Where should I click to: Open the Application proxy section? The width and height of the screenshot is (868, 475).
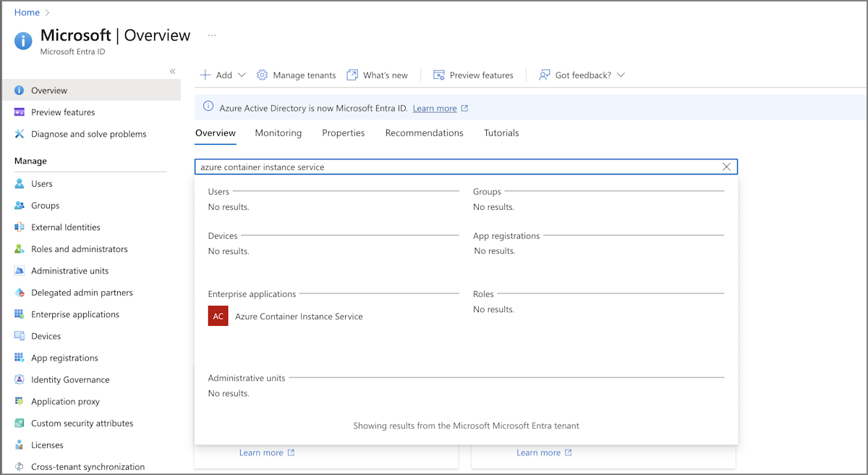pos(64,400)
